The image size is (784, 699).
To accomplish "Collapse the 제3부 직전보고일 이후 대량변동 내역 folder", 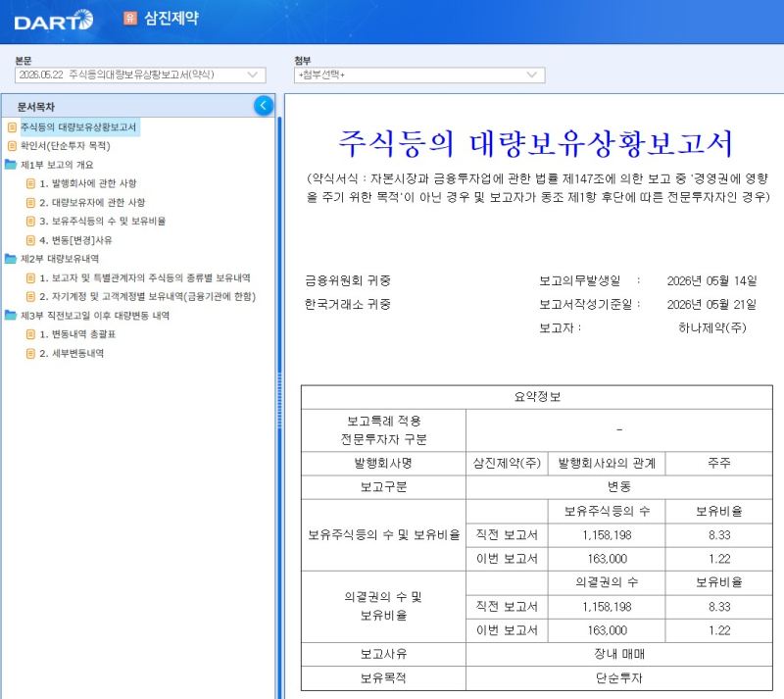I will (x=94, y=316).
